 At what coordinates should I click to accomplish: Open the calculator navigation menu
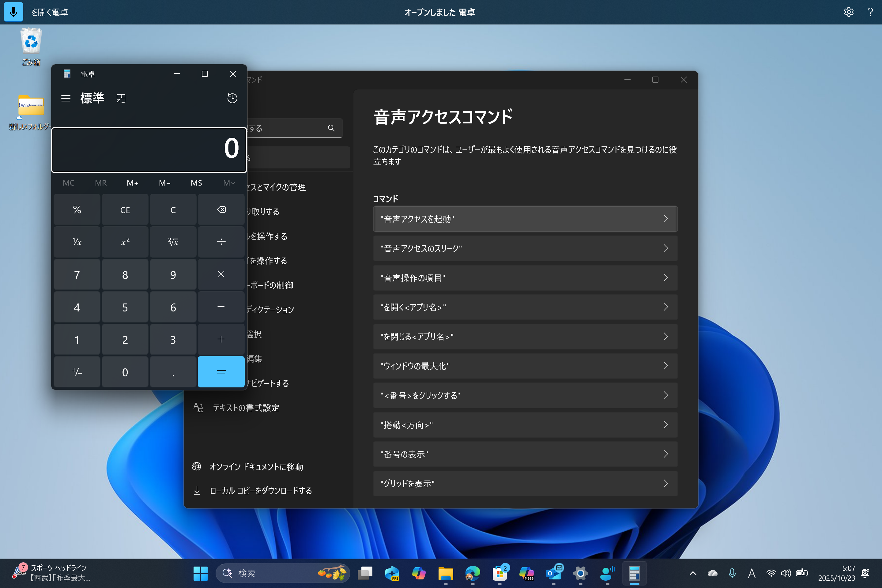pyautogui.click(x=66, y=98)
